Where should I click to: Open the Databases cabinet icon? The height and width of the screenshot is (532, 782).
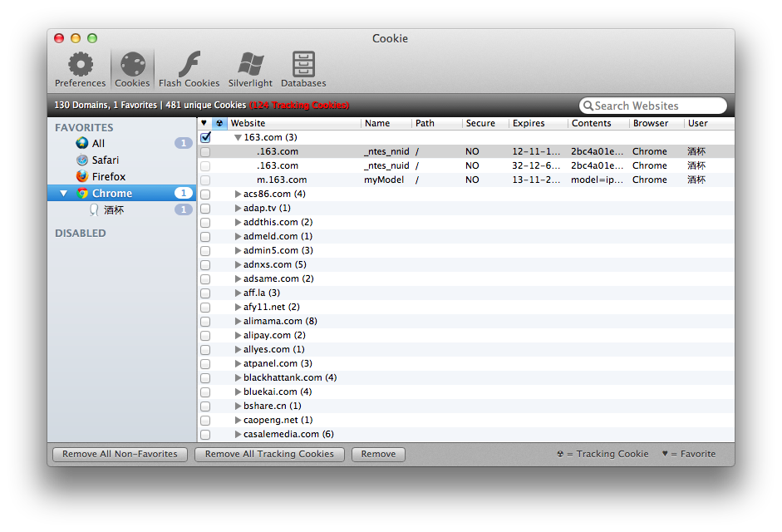(303, 64)
